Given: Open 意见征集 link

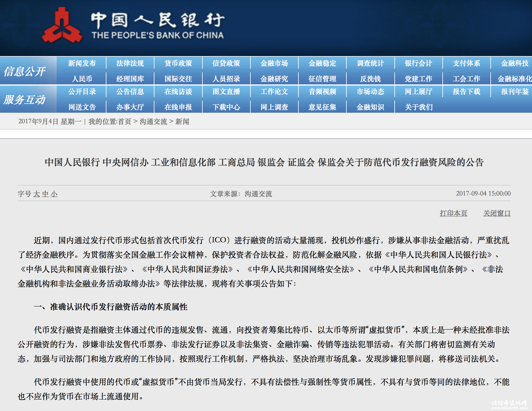Looking at the screenshot, I should pyautogui.click(x=322, y=107).
